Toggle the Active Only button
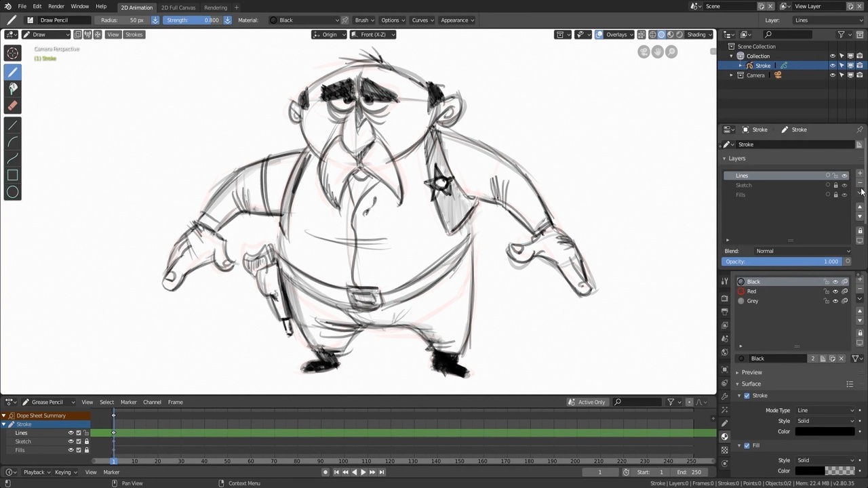Screen dimensions: 868x488 (587, 402)
